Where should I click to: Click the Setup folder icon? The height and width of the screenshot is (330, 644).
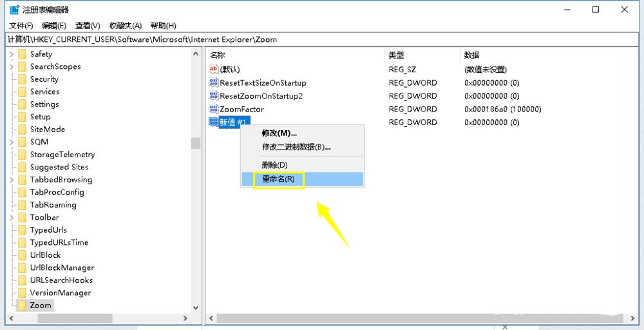pyautogui.click(x=22, y=117)
